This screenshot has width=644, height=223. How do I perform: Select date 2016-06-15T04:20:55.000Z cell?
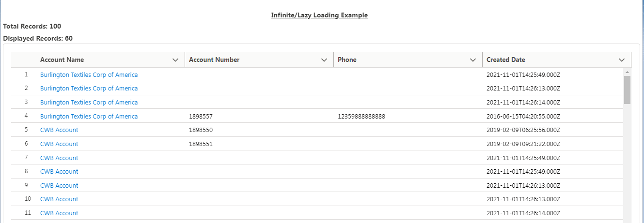[523, 117]
